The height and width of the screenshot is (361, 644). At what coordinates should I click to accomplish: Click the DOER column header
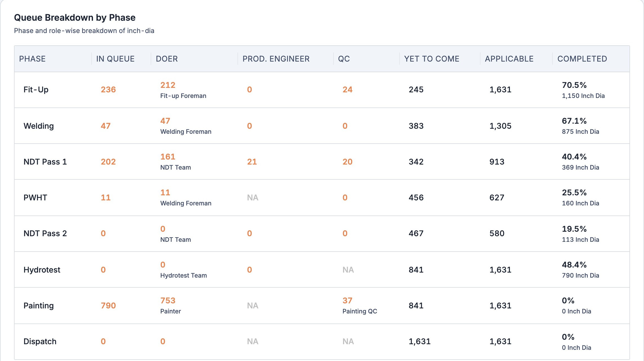coord(167,59)
